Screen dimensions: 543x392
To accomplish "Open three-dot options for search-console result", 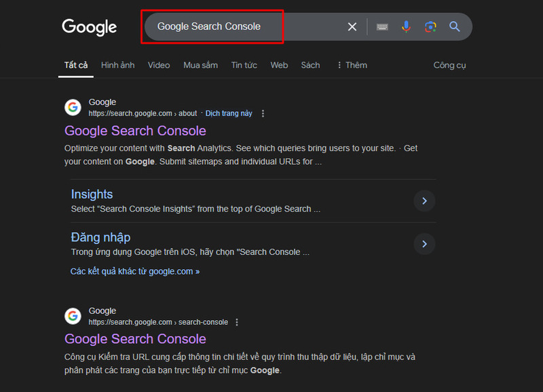I will (x=237, y=322).
